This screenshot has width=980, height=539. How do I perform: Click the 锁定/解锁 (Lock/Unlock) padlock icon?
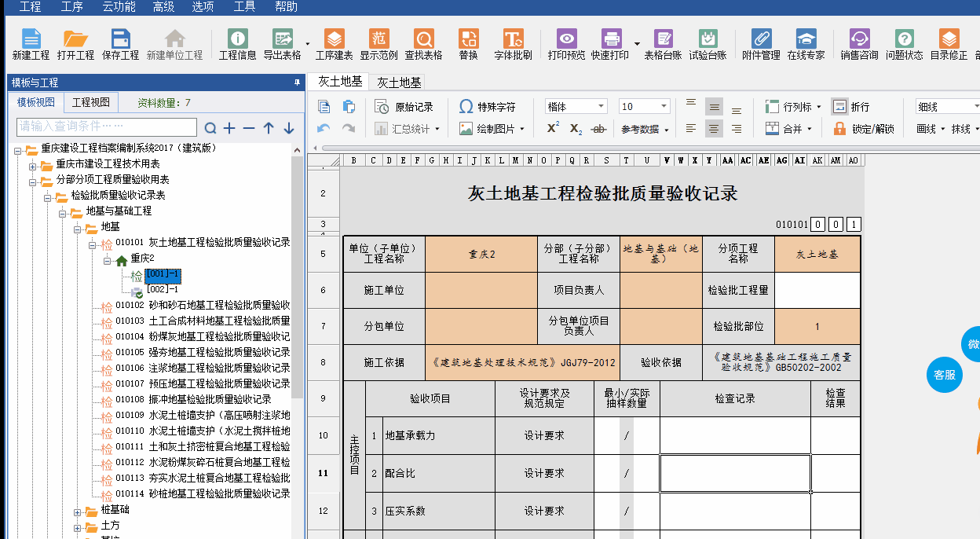click(x=839, y=129)
